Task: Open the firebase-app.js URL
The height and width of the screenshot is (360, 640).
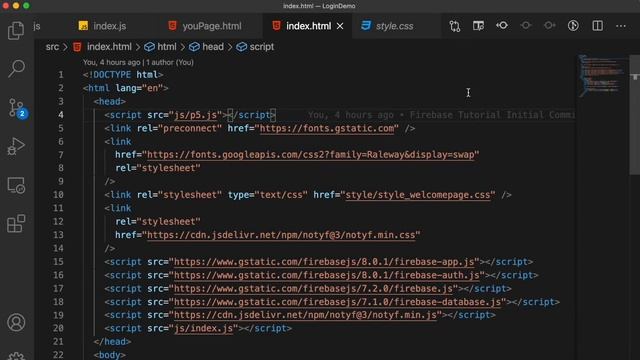Action: [324, 262]
